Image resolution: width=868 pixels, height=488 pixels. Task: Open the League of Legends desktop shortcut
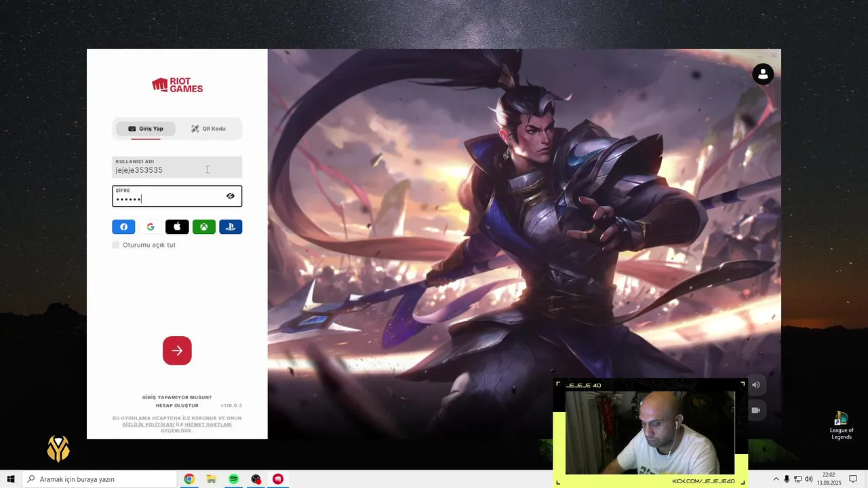842,425
